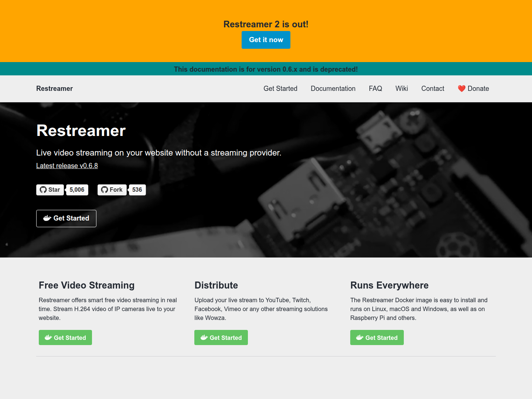Click Get Started under Free Video Streaming

(x=65, y=338)
